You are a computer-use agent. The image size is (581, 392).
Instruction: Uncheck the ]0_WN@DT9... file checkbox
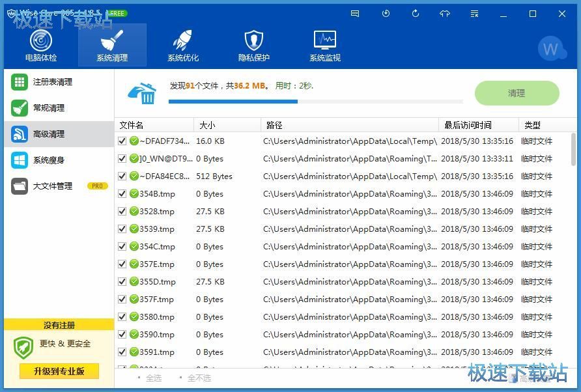click(122, 159)
